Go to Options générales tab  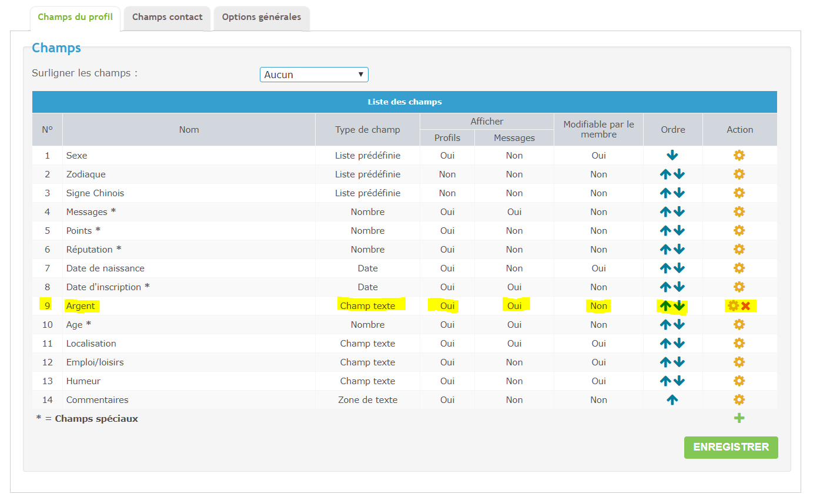pos(262,17)
